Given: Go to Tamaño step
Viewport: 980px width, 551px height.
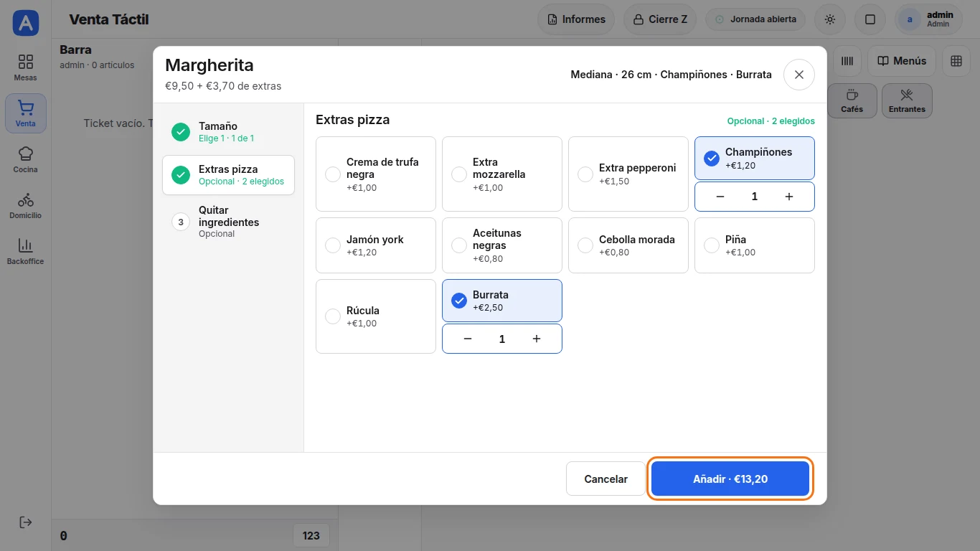Looking at the screenshot, I should pyautogui.click(x=228, y=131).
